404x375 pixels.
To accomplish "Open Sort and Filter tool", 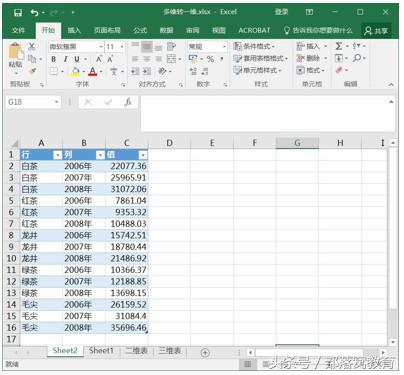I will coord(357,46).
